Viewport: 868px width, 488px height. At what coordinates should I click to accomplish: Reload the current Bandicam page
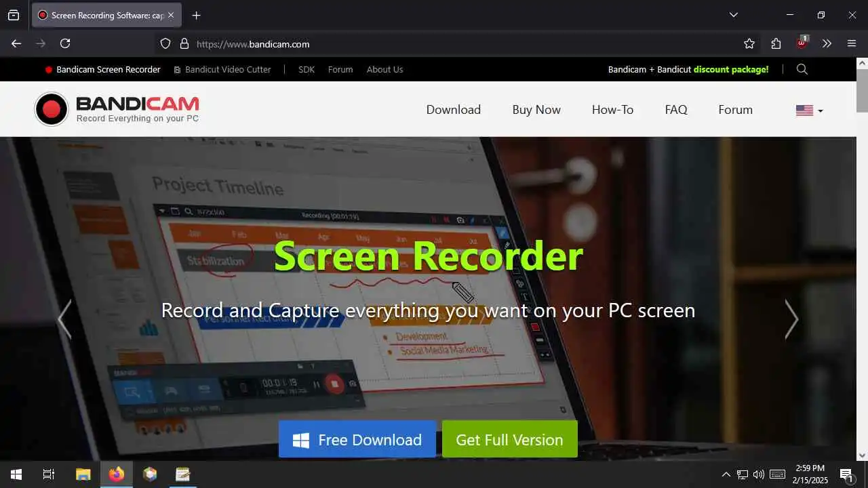(65, 43)
